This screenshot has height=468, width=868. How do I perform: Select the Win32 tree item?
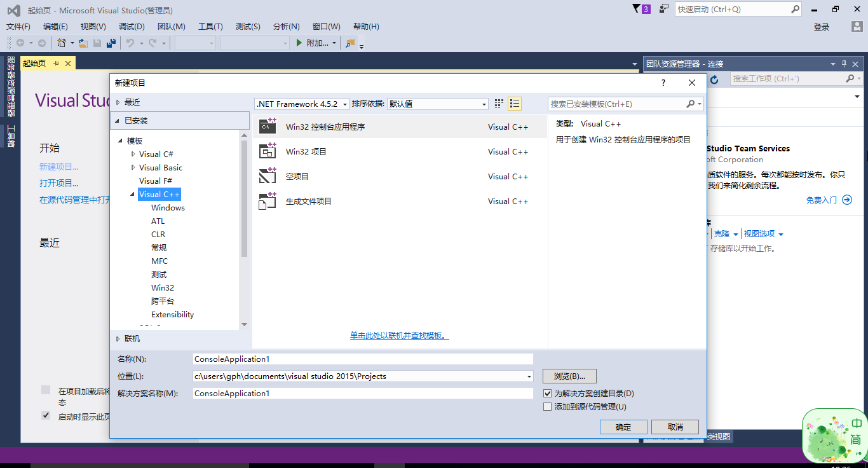click(163, 287)
